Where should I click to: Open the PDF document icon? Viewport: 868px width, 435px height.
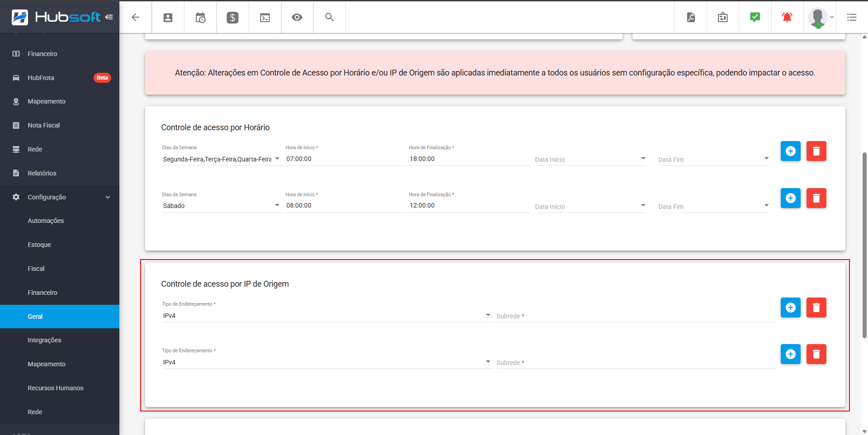(x=691, y=17)
